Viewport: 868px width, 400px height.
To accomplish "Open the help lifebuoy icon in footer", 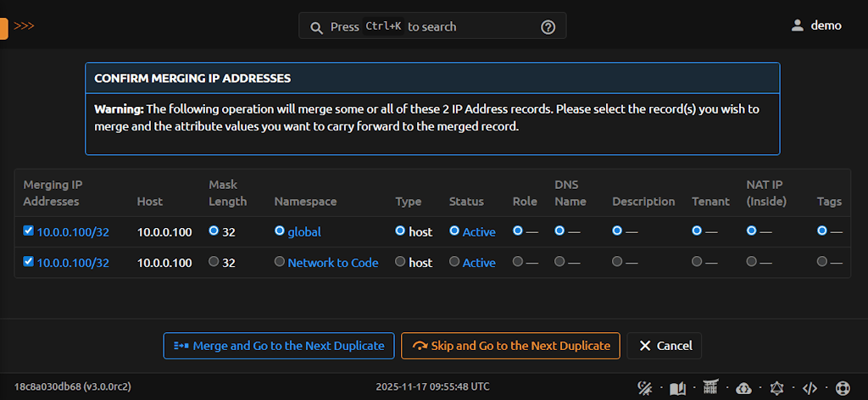I will (x=842, y=387).
